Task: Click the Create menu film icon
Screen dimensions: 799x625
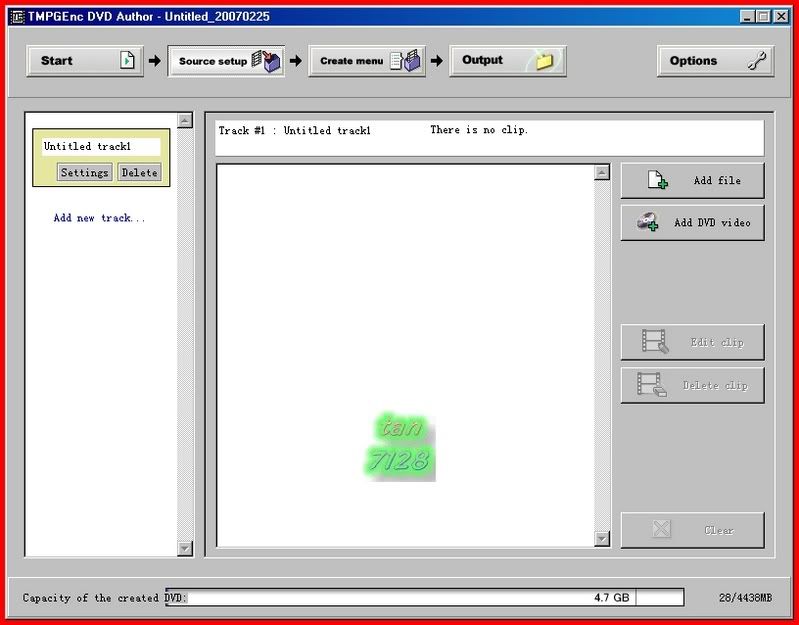Action: pos(406,61)
